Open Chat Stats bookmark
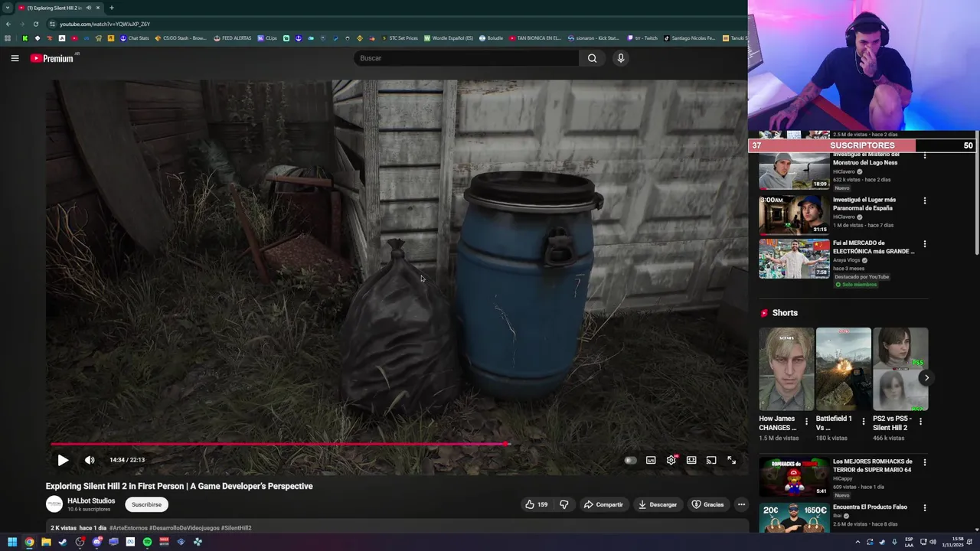Screen dimensions: 980x551 point(134,37)
